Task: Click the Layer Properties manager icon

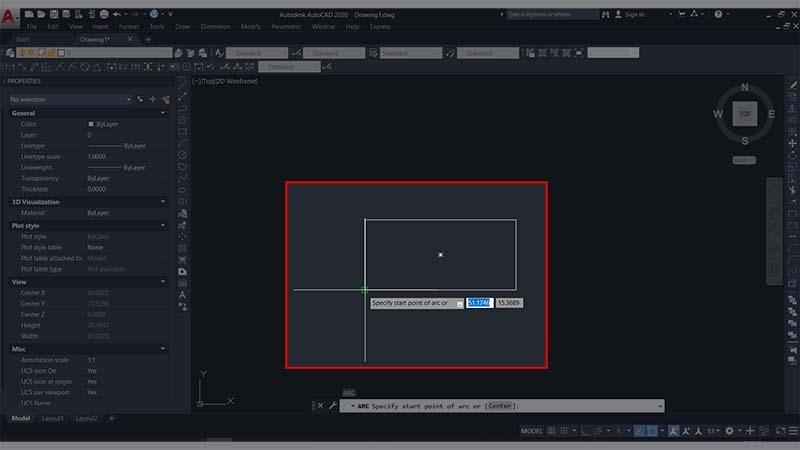Action: pyautogui.click(x=10, y=53)
